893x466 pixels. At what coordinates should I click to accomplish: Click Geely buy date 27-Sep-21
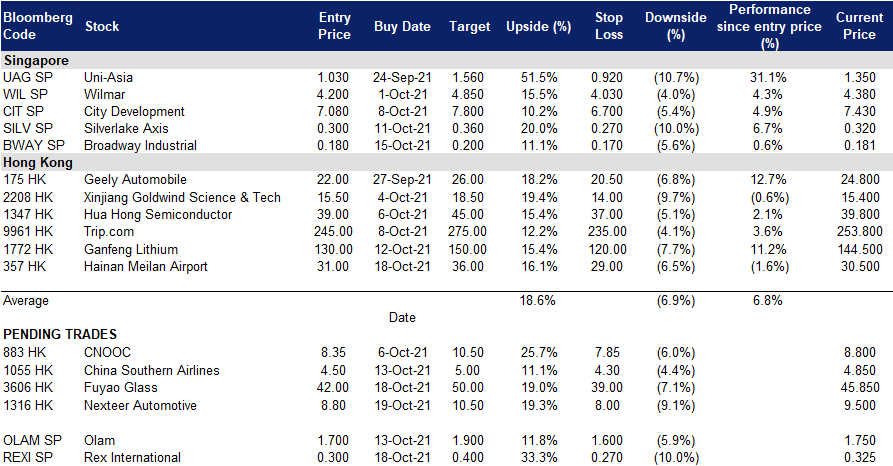click(x=402, y=180)
